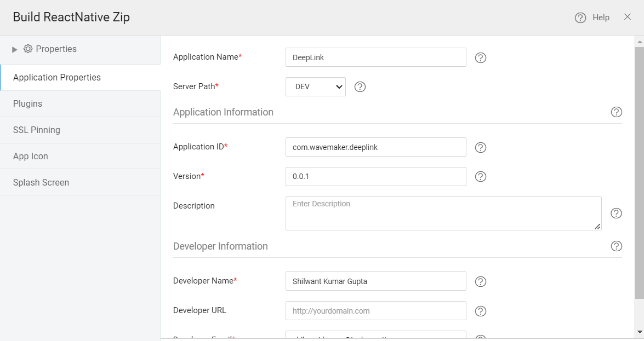Expand the Properties tree arrow
The height and width of the screenshot is (341, 644).
click(x=15, y=49)
